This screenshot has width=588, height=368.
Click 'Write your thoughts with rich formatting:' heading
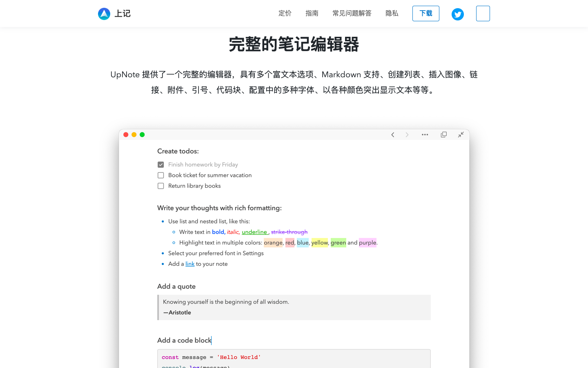click(x=219, y=208)
